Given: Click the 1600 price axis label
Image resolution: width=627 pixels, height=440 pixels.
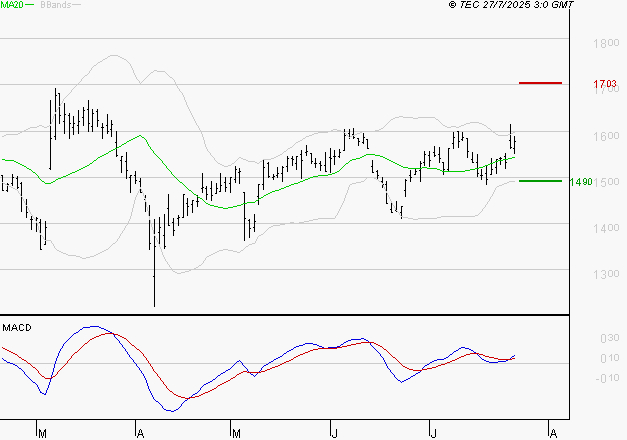Looking at the screenshot, I should click(x=606, y=136).
